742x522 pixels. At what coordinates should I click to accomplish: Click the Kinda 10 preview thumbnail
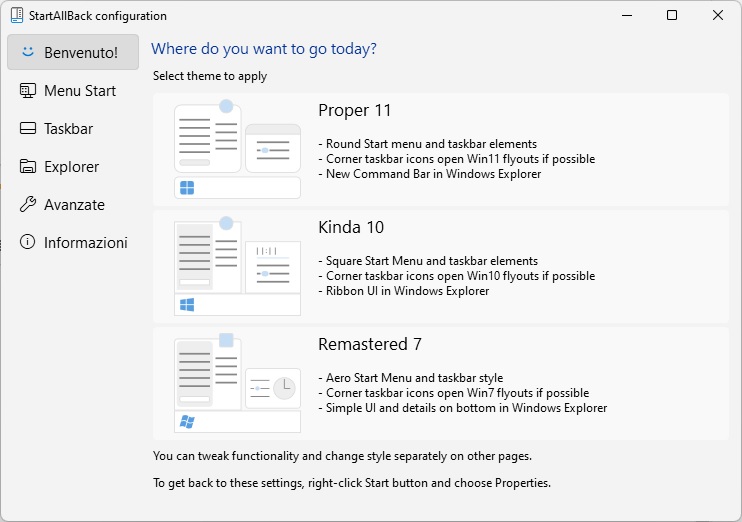(238, 266)
